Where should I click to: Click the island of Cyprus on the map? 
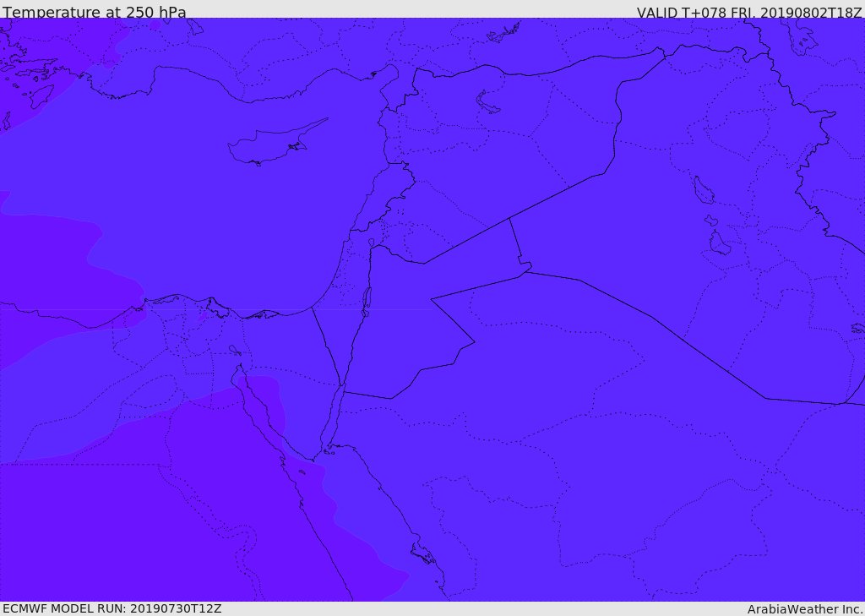click(273, 144)
